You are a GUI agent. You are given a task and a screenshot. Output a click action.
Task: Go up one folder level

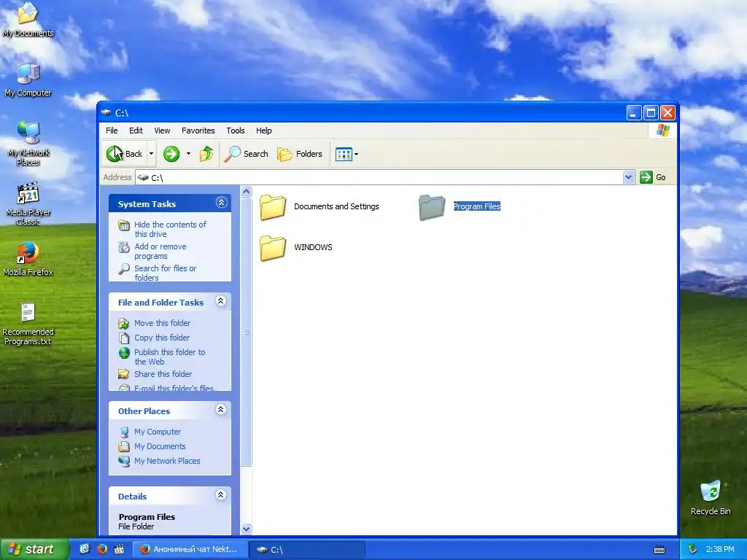click(x=206, y=154)
